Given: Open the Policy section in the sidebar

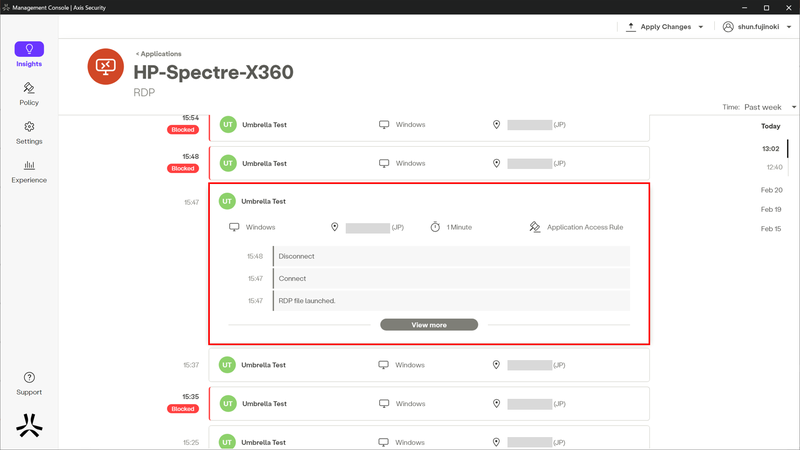Looking at the screenshot, I should click(x=29, y=94).
